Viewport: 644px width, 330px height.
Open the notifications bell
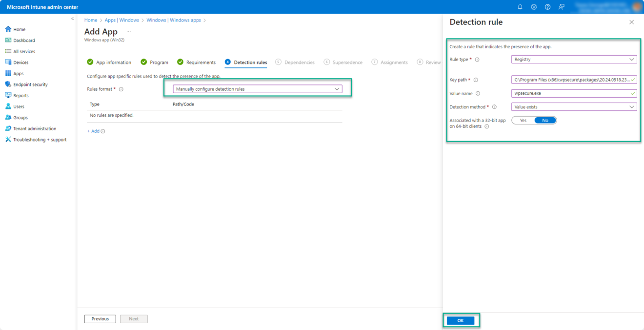tap(520, 7)
